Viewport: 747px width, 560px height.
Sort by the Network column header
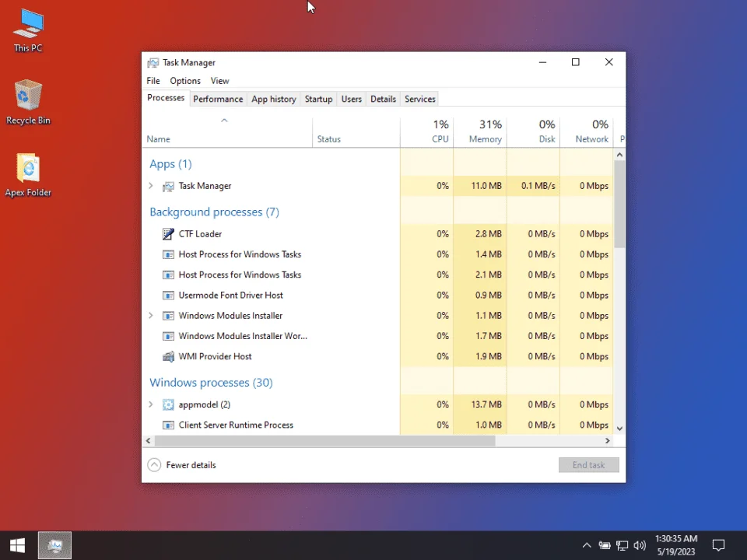tap(587, 132)
